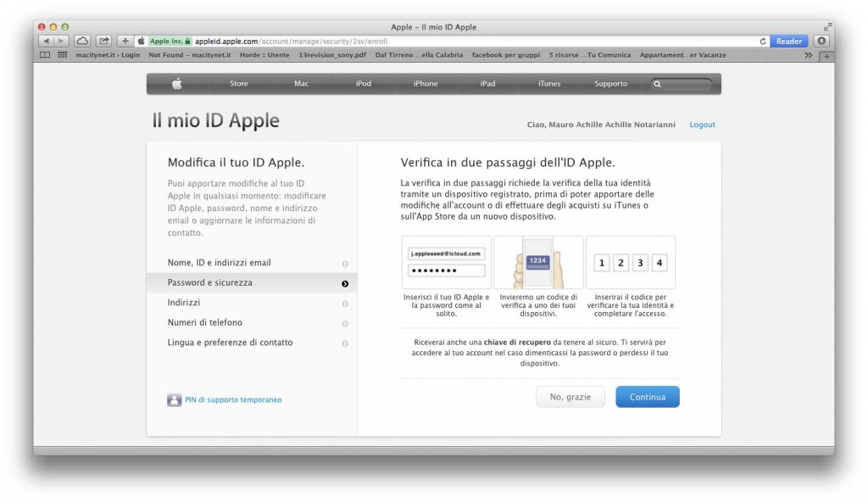This screenshot has width=868, height=502.
Task: Open facebook per gruppi bookmark
Action: (x=506, y=55)
